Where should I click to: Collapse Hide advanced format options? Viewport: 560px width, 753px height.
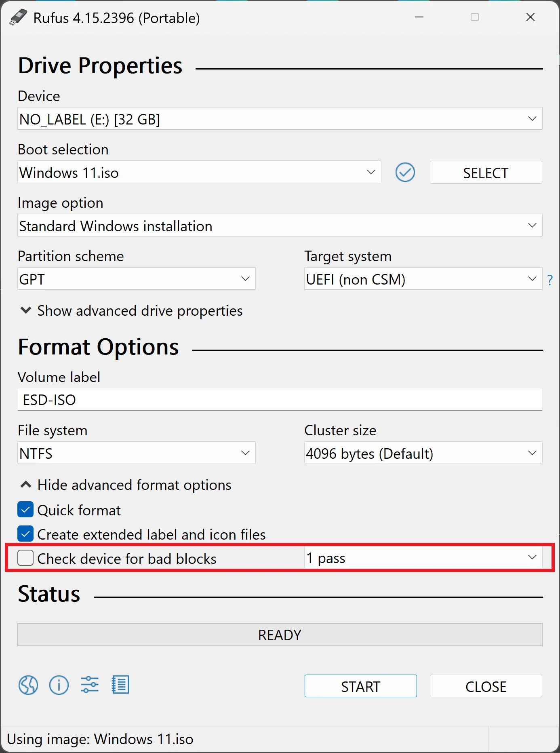point(126,485)
